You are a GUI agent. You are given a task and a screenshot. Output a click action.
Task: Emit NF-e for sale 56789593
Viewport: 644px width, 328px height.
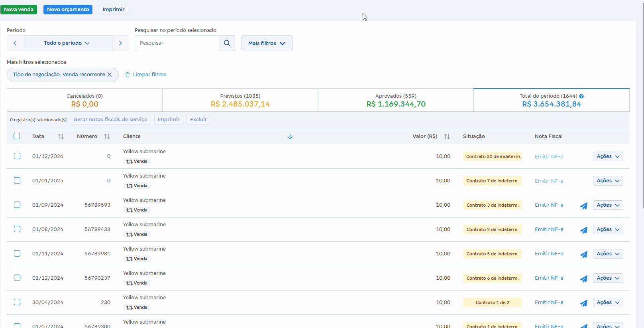tap(549, 205)
